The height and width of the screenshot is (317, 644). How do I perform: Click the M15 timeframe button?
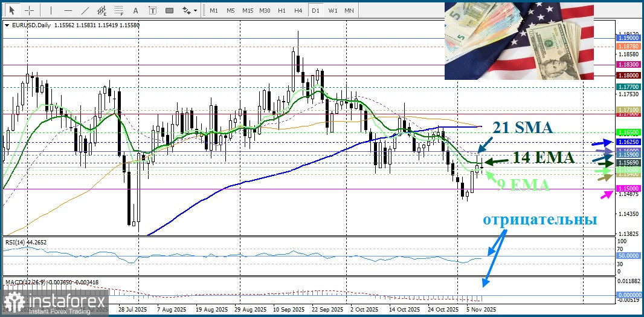point(248,10)
